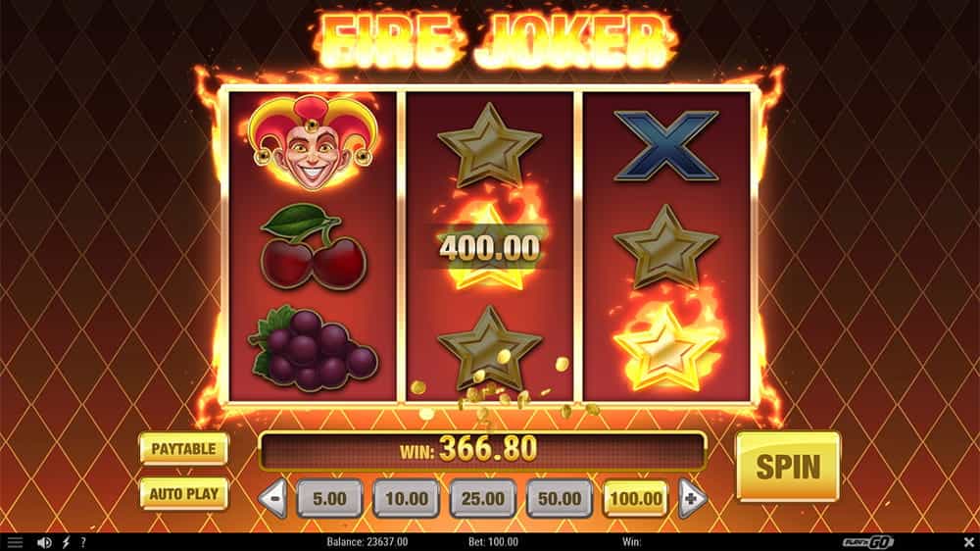The image size is (980, 551).
Task: Click the cherries symbol on reel one
Action: click(313, 247)
